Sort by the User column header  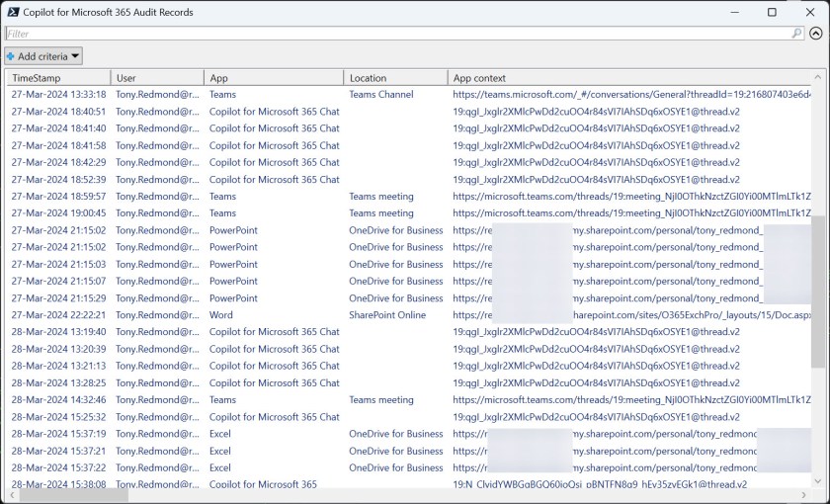[x=157, y=78]
